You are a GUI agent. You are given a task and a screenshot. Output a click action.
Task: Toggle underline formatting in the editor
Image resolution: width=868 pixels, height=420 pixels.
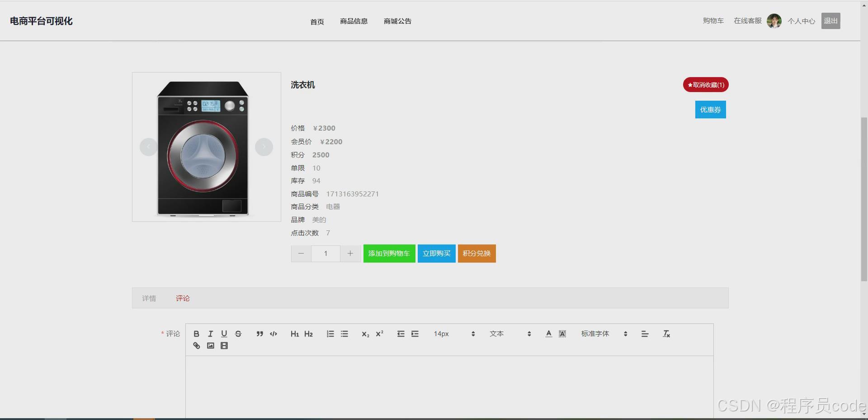(224, 334)
